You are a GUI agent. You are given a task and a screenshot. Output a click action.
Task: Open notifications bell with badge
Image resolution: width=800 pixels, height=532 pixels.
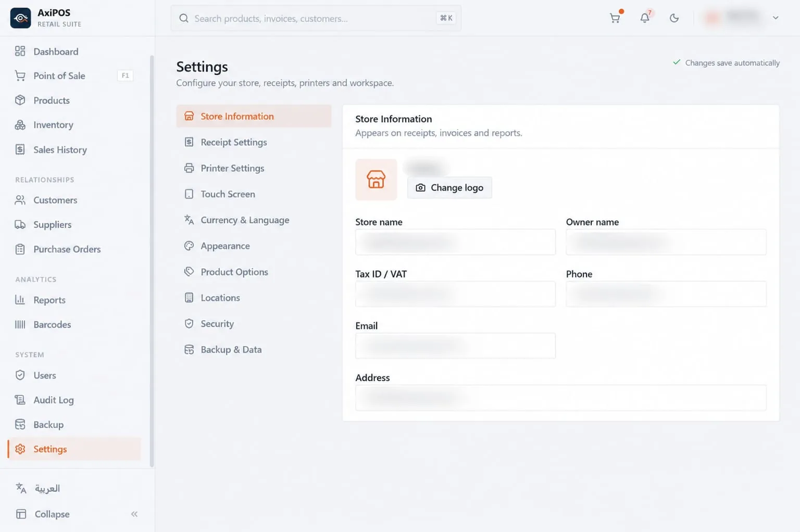(x=645, y=18)
